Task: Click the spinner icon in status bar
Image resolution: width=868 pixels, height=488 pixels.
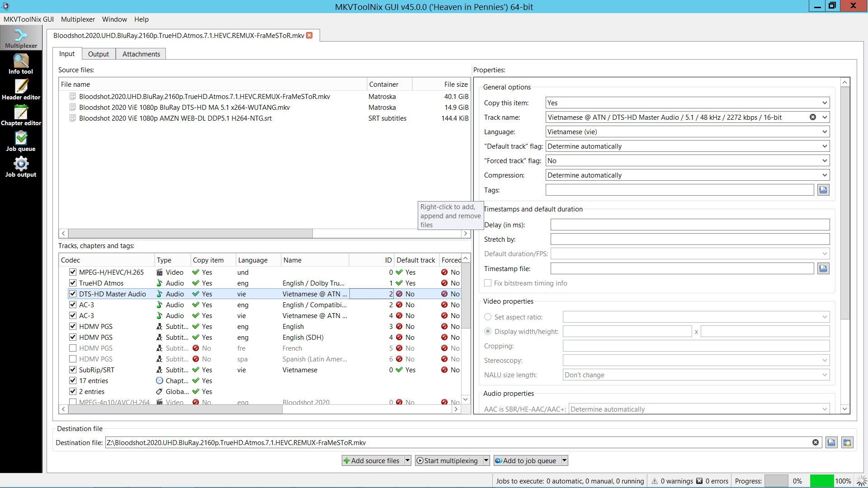Action: coord(861,481)
